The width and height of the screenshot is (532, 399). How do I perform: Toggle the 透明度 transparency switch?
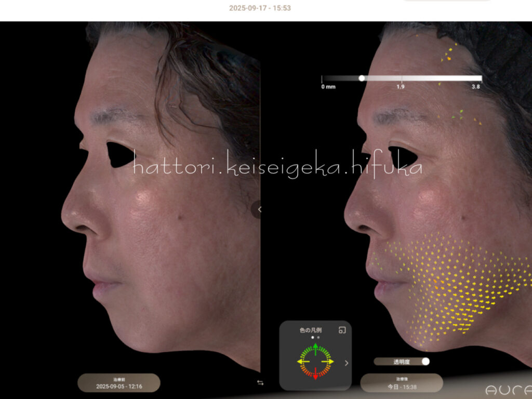(425, 362)
